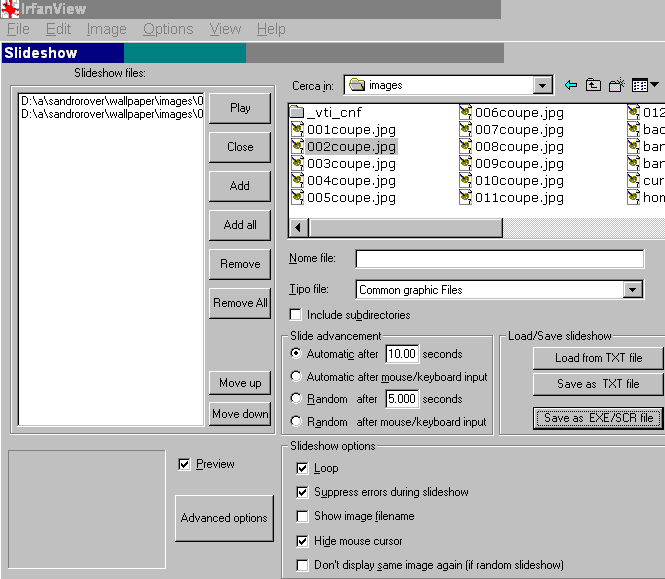Enable Don't display same image again
This screenshot has width=665, height=579.
pyautogui.click(x=302, y=565)
